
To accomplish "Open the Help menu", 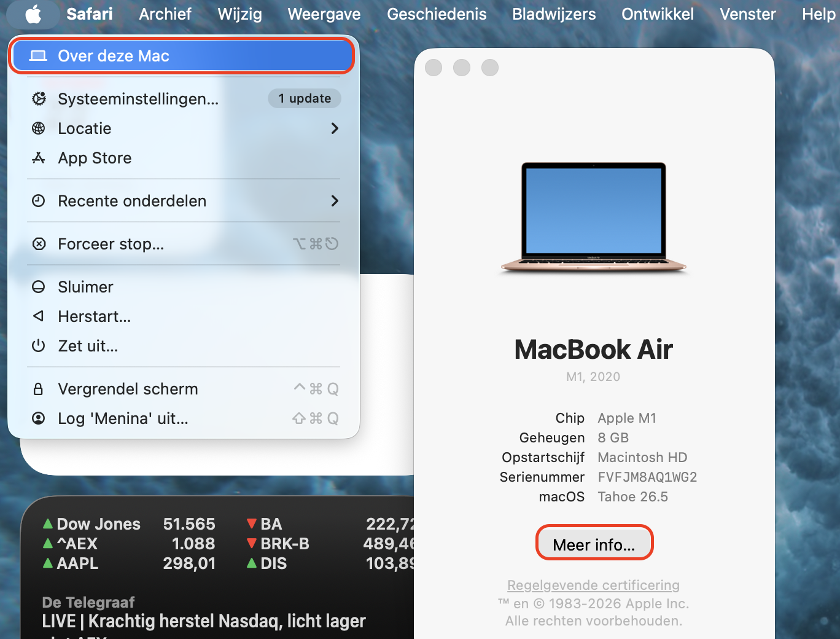I will 819,14.
